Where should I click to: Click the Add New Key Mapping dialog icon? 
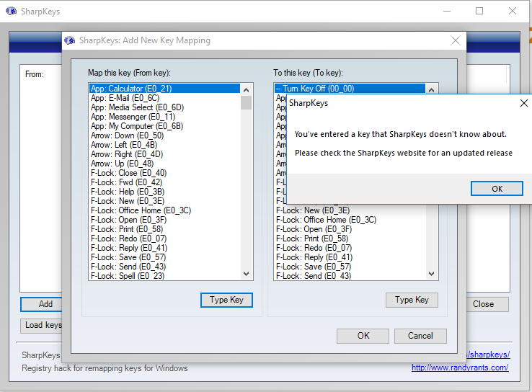click(69, 40)
